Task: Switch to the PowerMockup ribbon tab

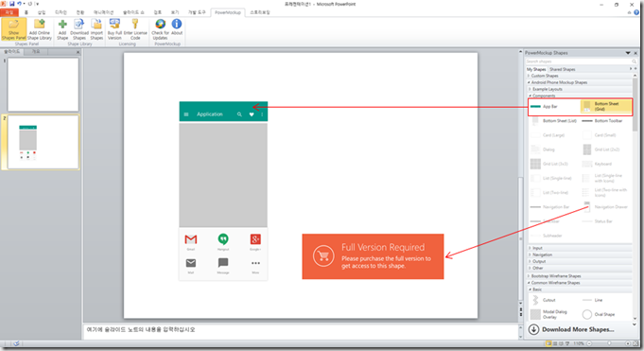Action: [x=228, y=12]
